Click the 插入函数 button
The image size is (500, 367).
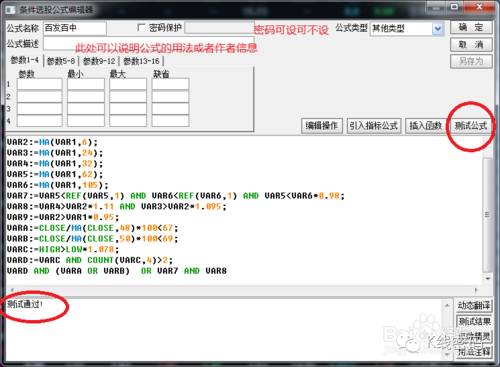coord(425,126)
